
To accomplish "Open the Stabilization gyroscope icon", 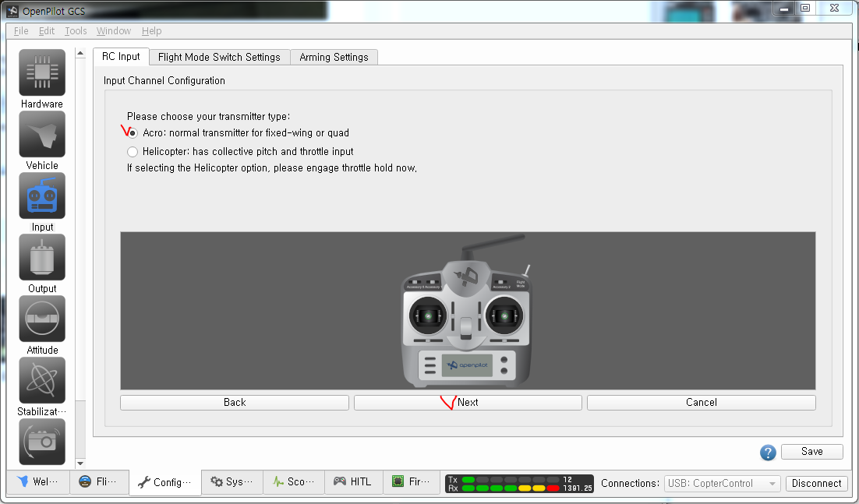I will click(42, 380).
